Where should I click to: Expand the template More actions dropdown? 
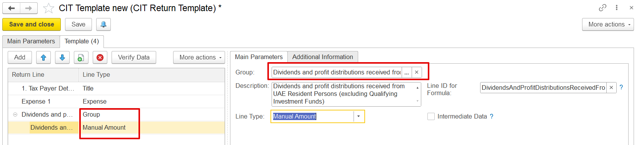[199, 58]
